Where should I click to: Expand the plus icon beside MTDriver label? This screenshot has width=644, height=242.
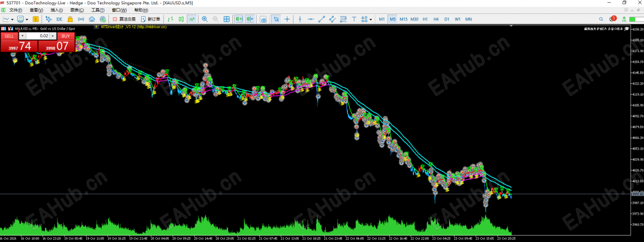[96, 26]
